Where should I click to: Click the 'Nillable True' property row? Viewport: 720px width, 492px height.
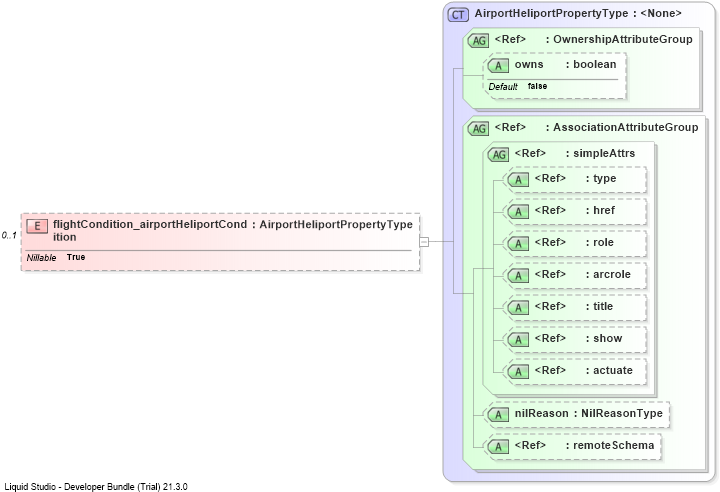[56, 257]
